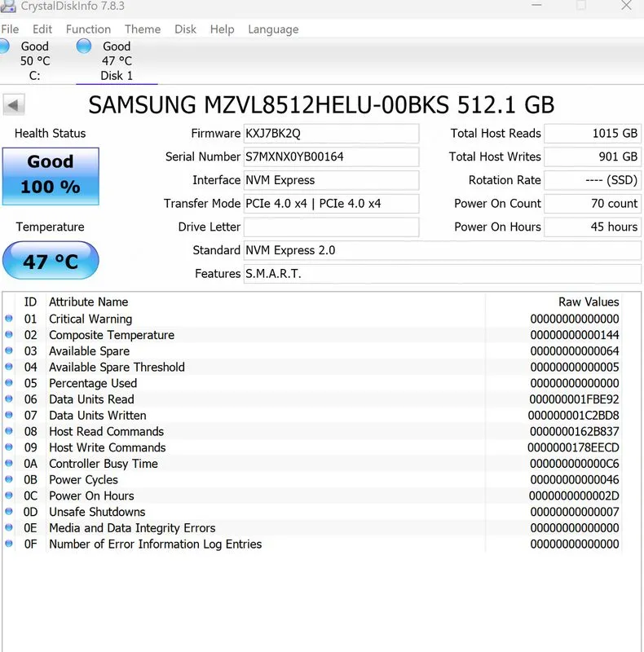Click raw value 000000001C2BD8
This screenshot has width=644, height=652.
pyautogui.click(x=573, y=416)
